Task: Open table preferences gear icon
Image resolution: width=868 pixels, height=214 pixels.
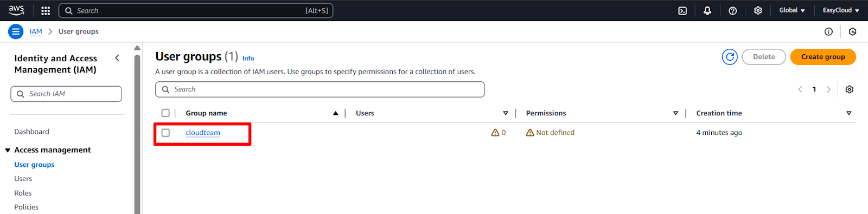Action: 850,89
